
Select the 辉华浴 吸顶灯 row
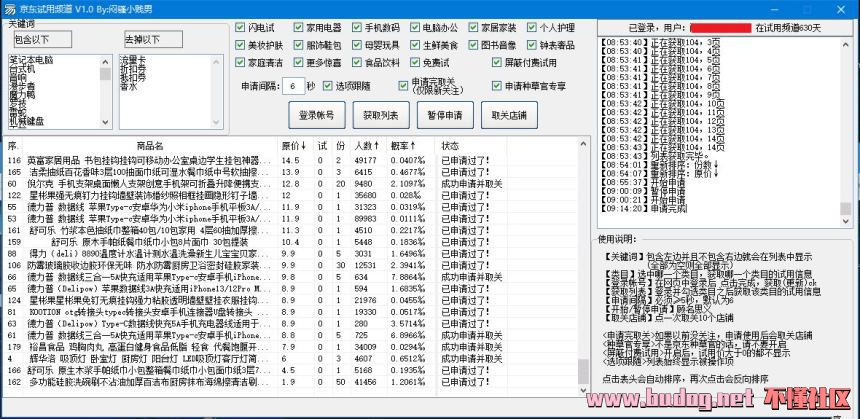pyautogui.click(x=291, y=359)
